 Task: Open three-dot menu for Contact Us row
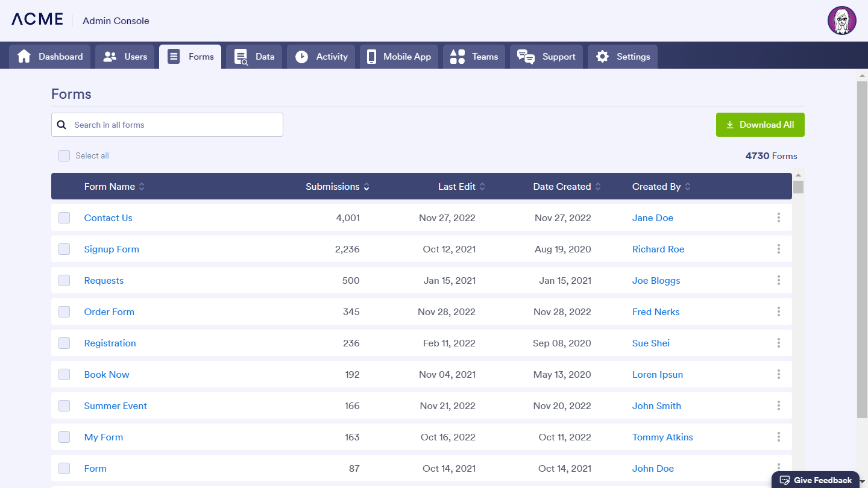779,217
